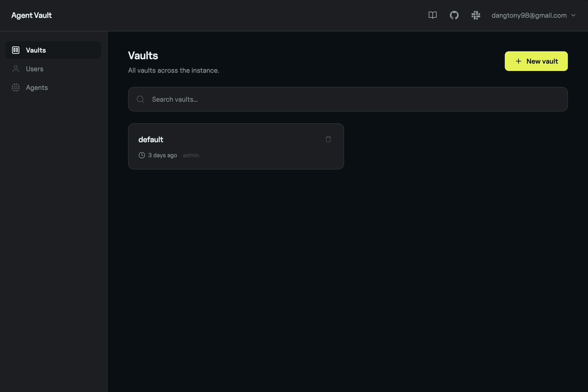Click the clock icon on default vault
The width and height of the screenshot is (588, 392).
[x=142, y=155]
